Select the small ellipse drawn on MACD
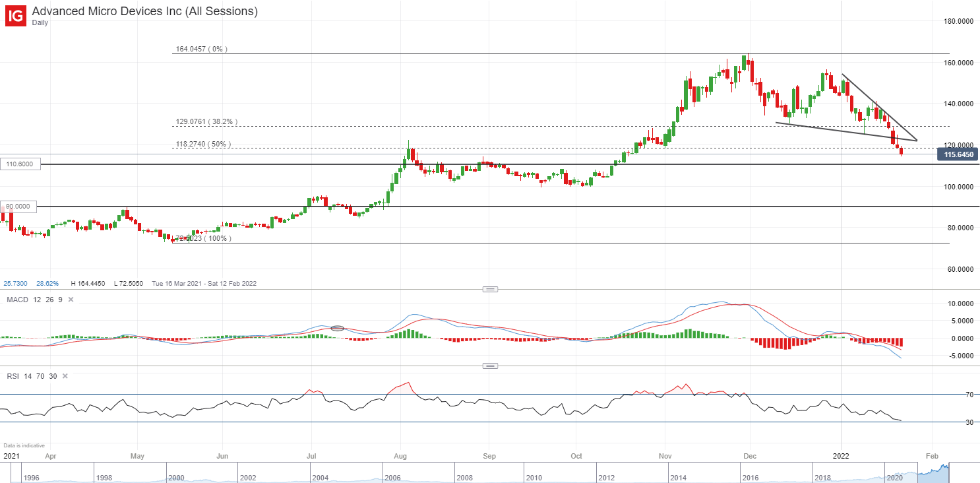980x483 pixels. click(337, 328)
